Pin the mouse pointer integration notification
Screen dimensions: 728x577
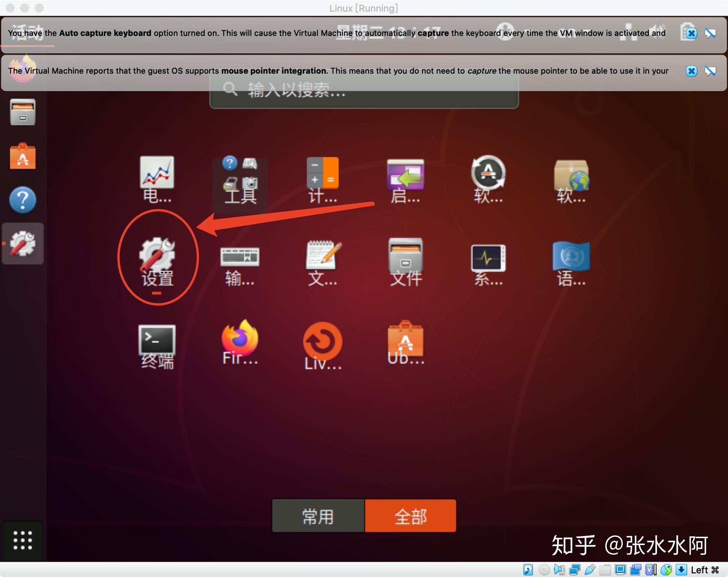pos(710,71)
